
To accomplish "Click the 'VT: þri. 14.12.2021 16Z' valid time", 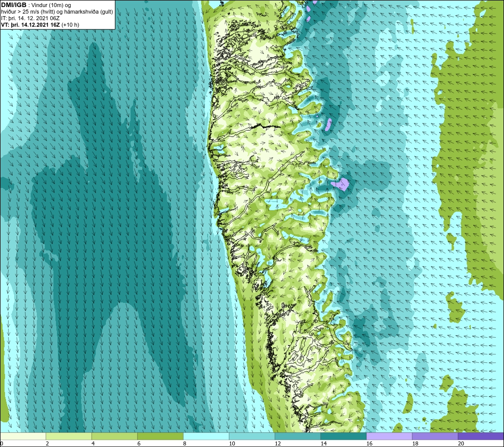I will [30, 25].
